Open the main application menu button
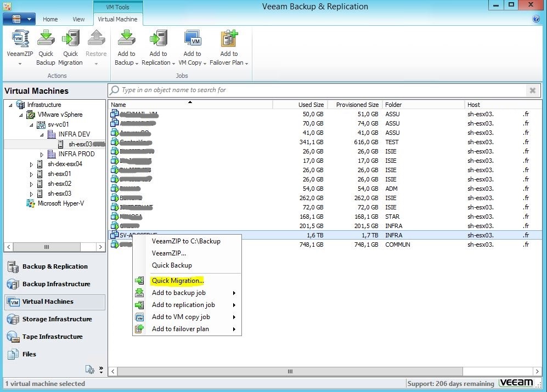 click(x=19, y=19)
